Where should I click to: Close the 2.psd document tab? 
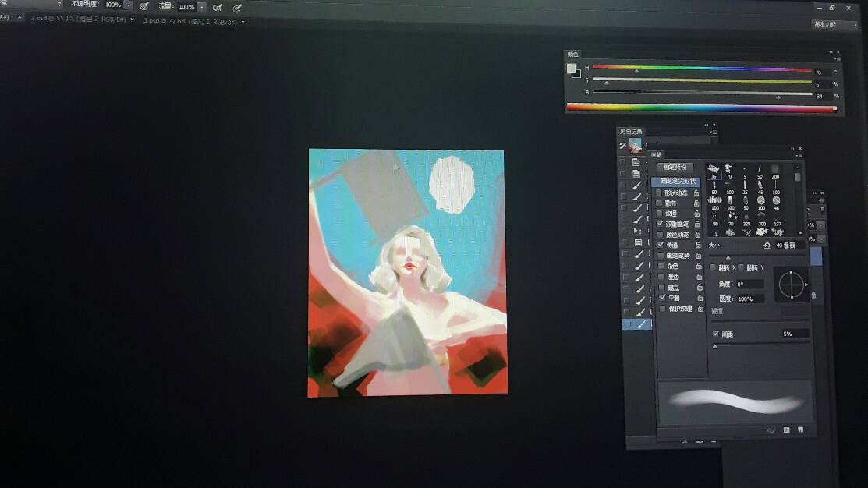coord(132,19)
